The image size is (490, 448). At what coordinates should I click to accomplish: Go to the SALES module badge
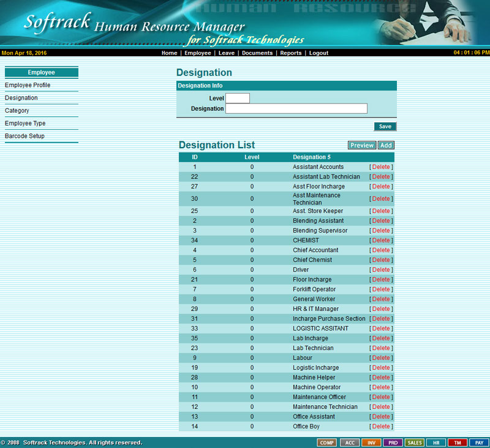click(415, 442)
